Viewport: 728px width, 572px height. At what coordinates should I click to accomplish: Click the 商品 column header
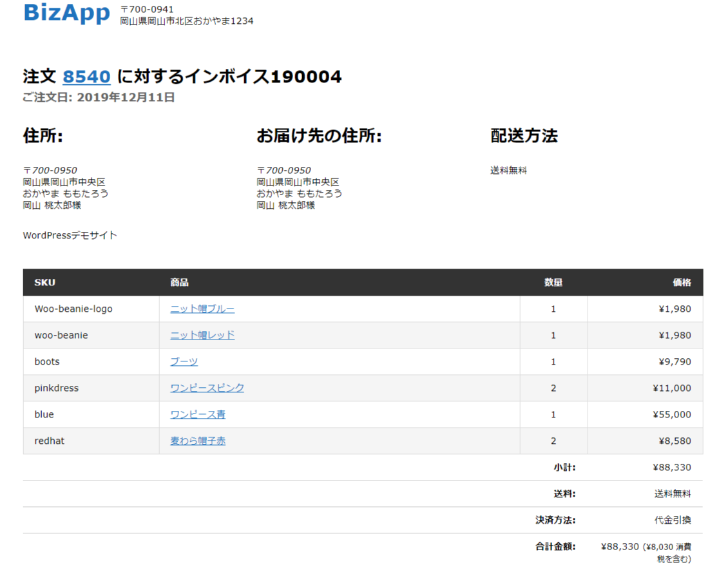(179, 283)
